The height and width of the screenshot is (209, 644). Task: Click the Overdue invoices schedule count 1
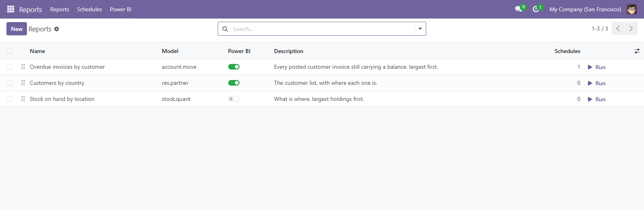579,67
